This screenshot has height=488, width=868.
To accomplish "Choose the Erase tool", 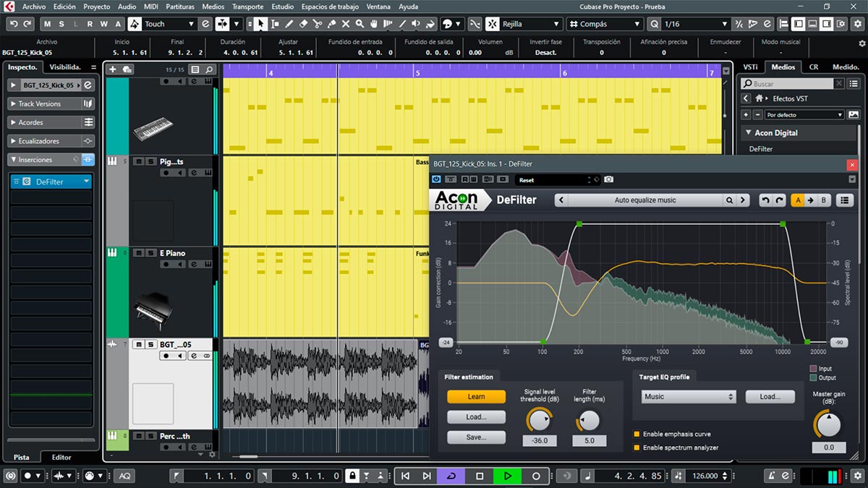I will point(304,24).
